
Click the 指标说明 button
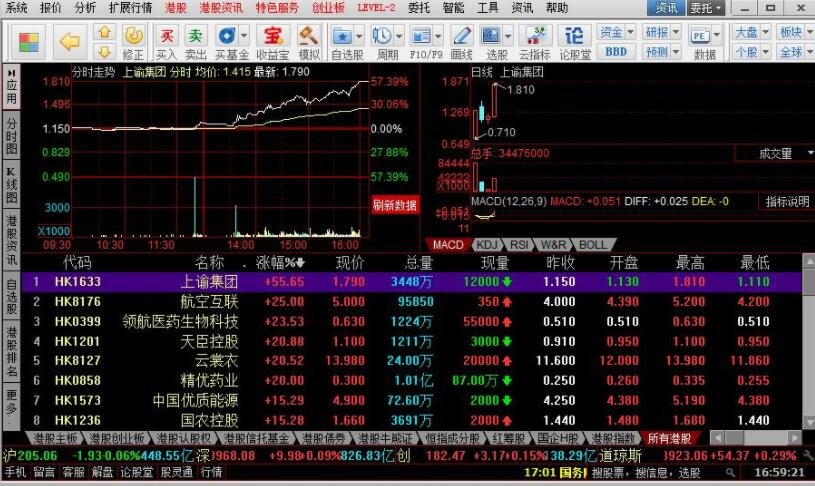pyautogui.click(x=787, y=202)
